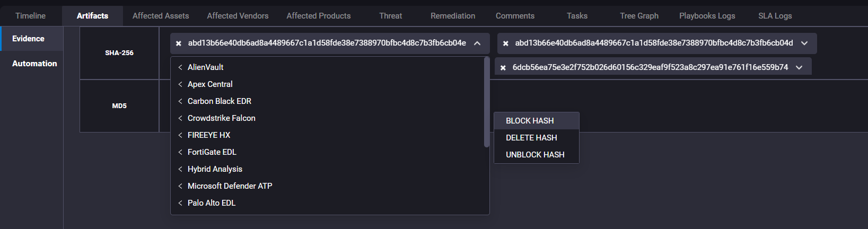Viewport: 868px width, 229px height.
Task: Click DELETE HASH action
Action: 536,138
